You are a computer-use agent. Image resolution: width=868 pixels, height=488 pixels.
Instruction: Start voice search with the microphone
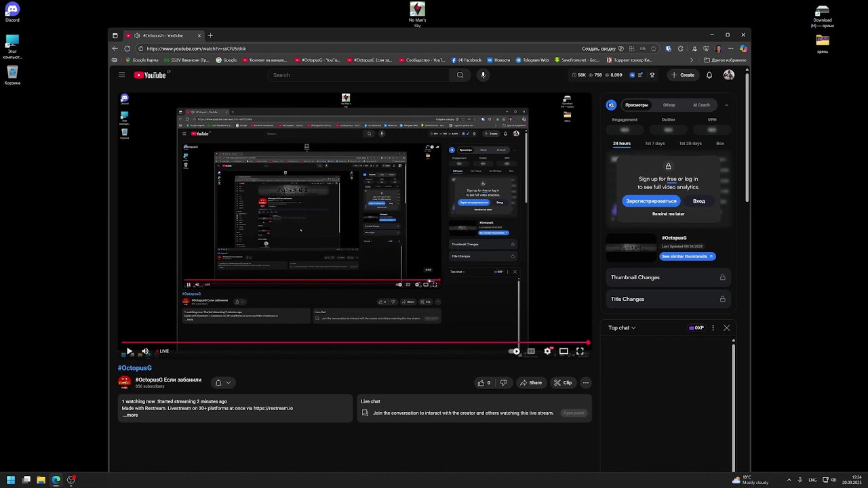pos(483,75)
